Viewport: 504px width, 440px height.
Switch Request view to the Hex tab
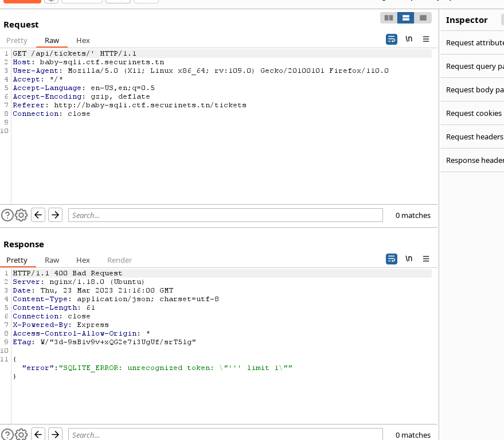pos(83,41)
